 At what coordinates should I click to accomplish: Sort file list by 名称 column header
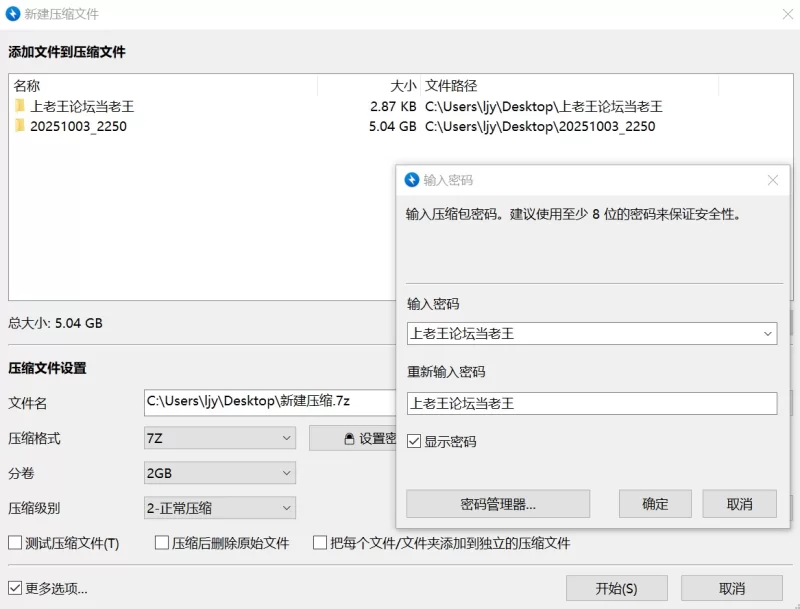[160, 86]
